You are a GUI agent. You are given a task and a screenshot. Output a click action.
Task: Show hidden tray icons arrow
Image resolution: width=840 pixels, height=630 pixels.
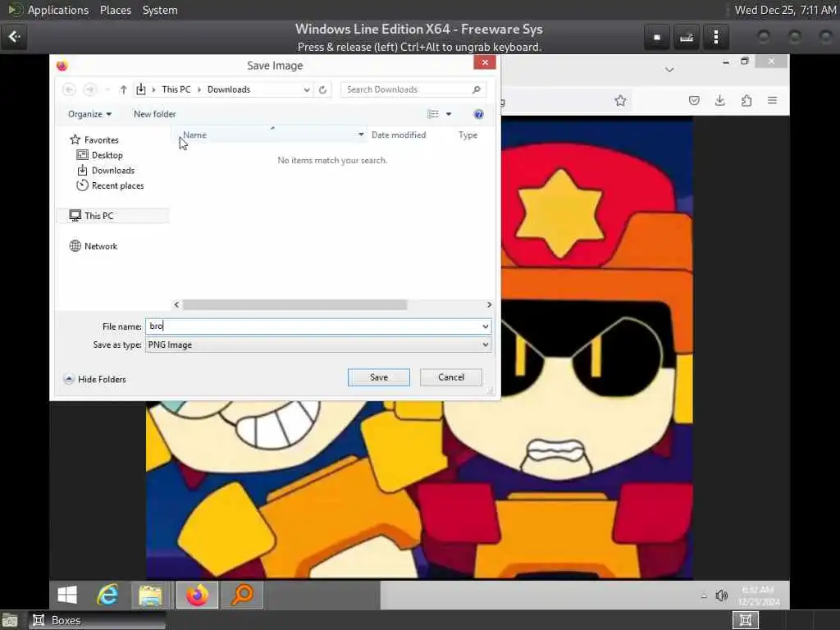(x=704, y=596)
